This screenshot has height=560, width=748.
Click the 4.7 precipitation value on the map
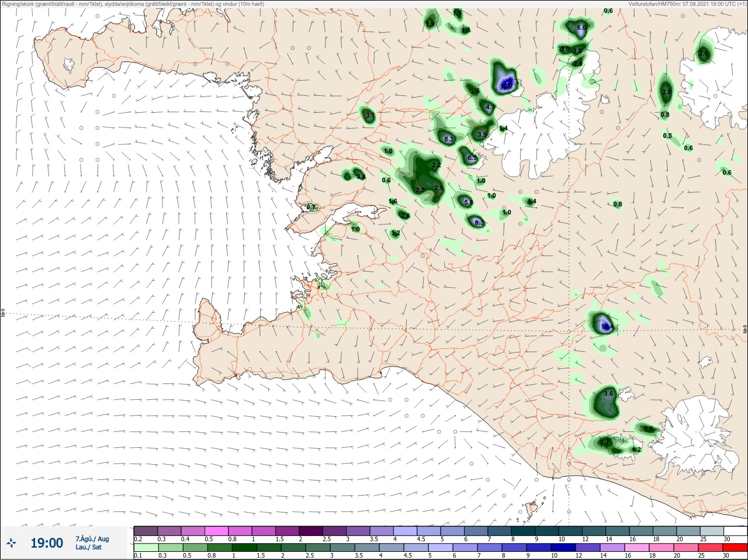point(490,107)
